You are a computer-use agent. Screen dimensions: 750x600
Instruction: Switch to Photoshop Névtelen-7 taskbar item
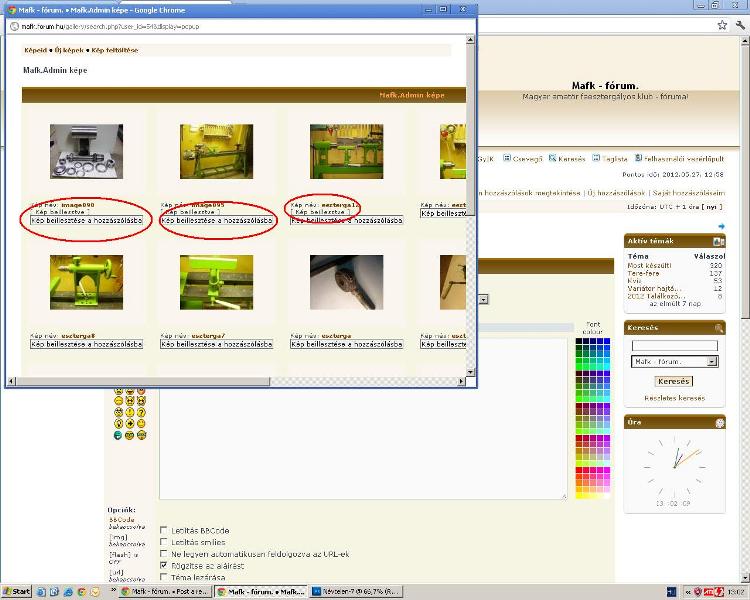(x=356, y=592)
